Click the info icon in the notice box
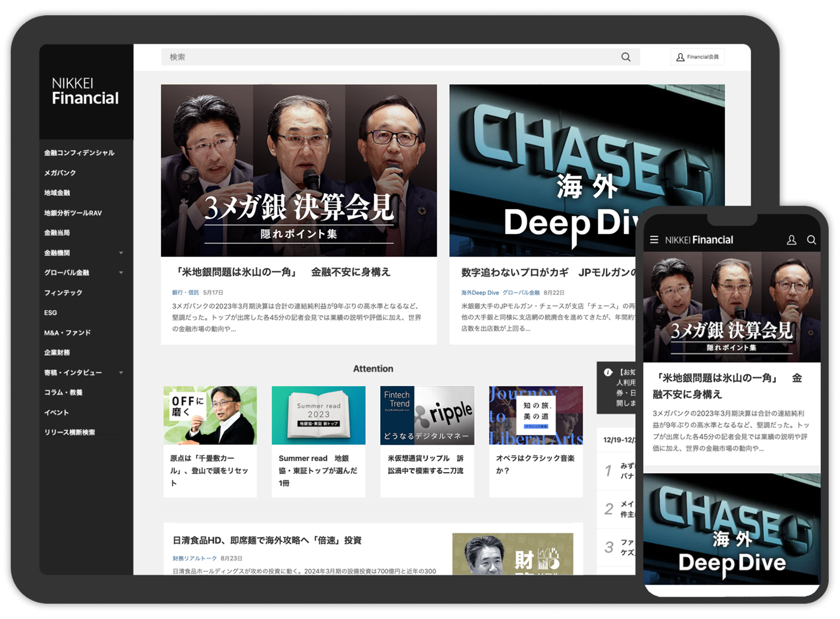The height and width of the screenshot is (619, 840). tap(608, 372)
